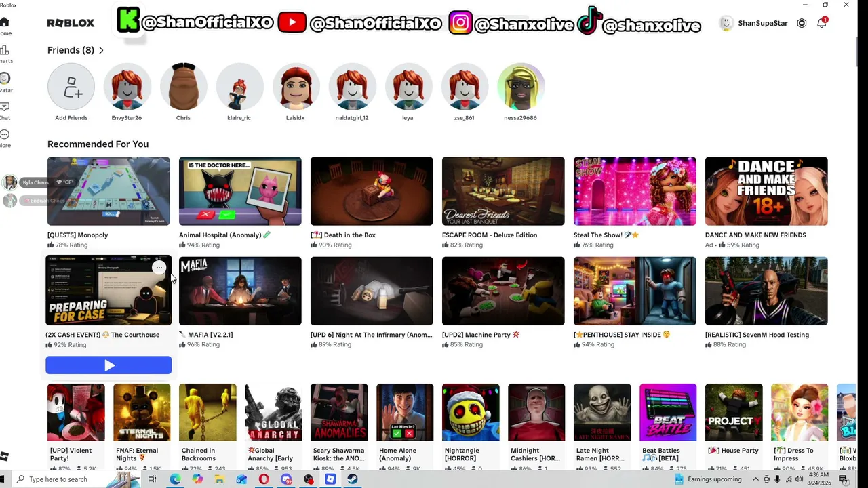This screenshot has width=868, height=488.
Task: Open the Midnight Cashiers game tile
Action: pyautogui.click(x=536, y=412)
